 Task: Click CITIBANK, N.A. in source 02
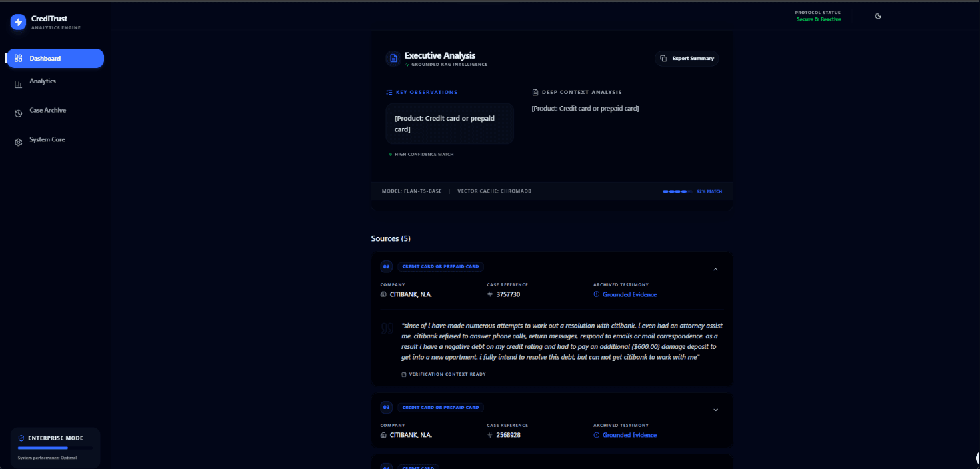[x=411, y=294]
